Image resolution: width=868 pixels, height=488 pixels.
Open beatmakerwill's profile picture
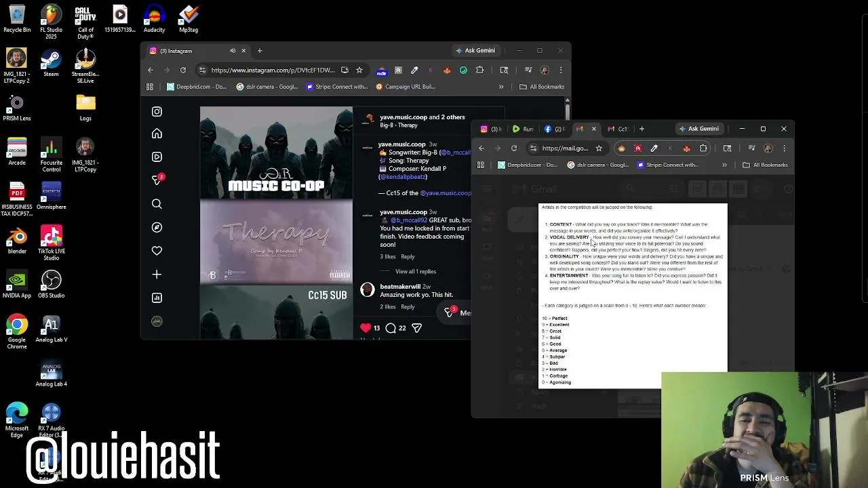tap(367, 290)
